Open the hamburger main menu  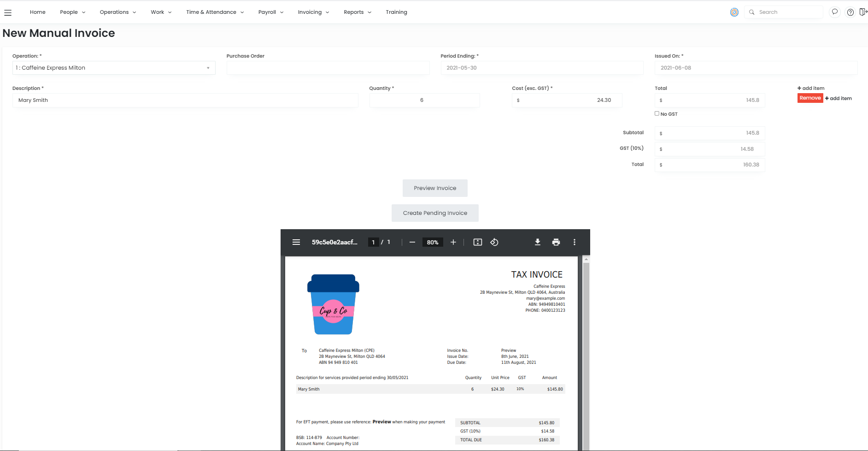click(x=8, y=12)
